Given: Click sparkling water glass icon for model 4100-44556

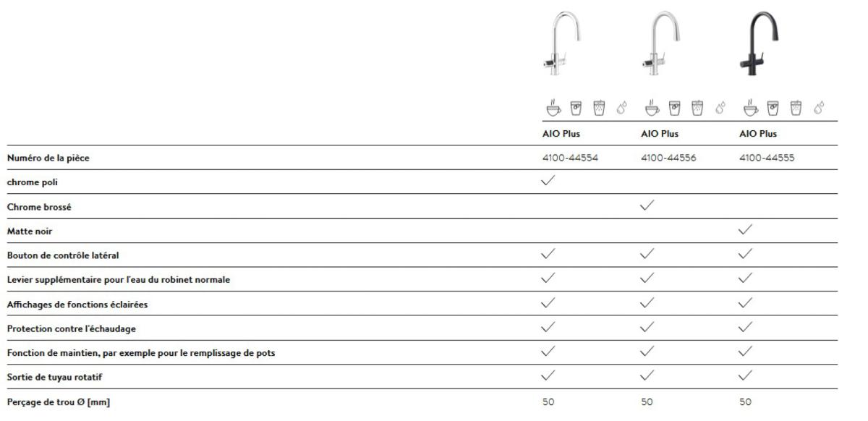Looking at the screenshot, I should click(697, 109).
